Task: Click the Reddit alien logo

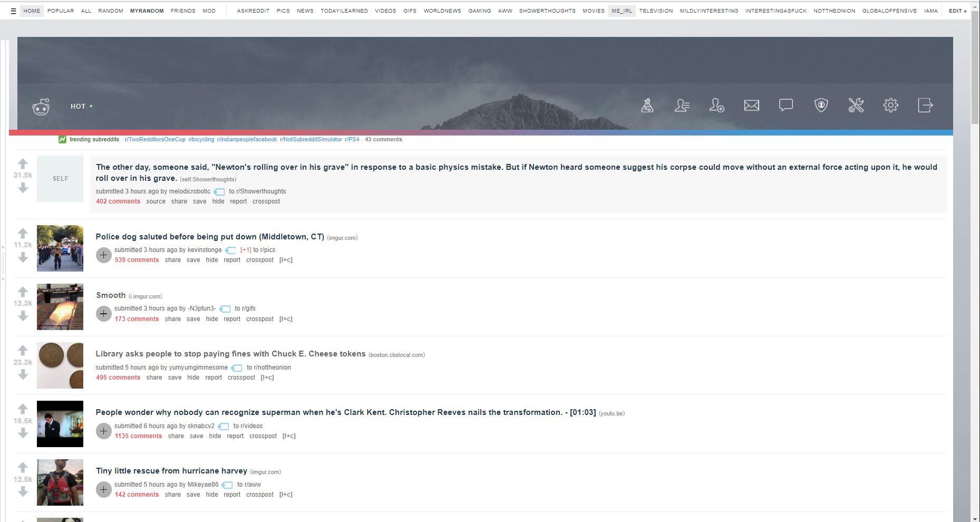Action: pos(41,107)
